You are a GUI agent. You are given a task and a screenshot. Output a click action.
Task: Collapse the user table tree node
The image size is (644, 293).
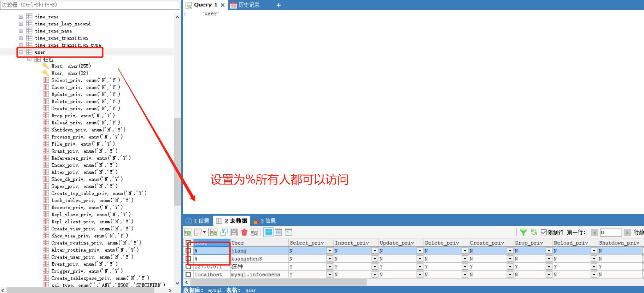click(21, 52)
